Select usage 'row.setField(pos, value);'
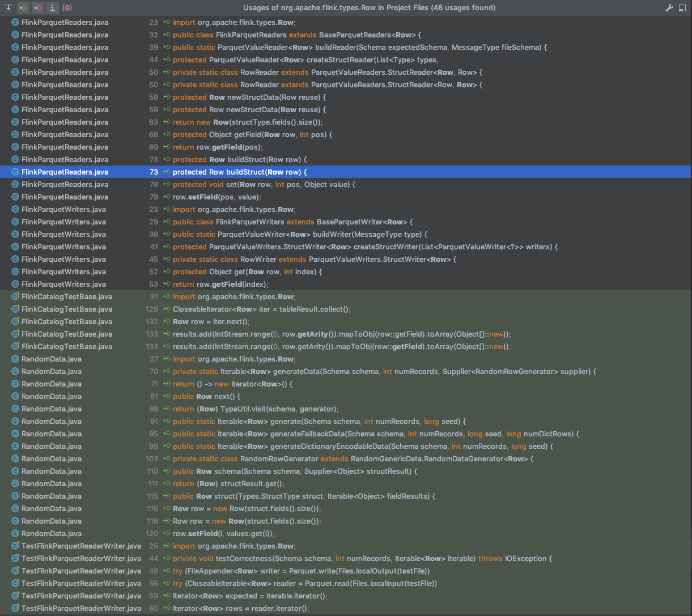This screenshot has width=692, height=616. click(216, 197)
